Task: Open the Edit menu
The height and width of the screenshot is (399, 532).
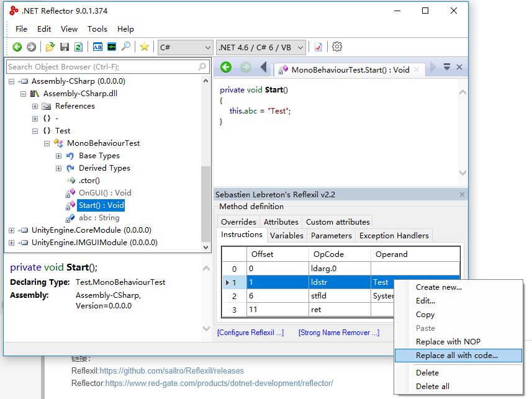Action: 44,29
